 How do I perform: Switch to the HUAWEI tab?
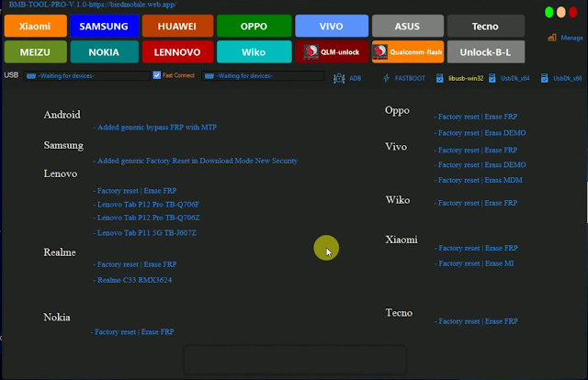(177, 26)
